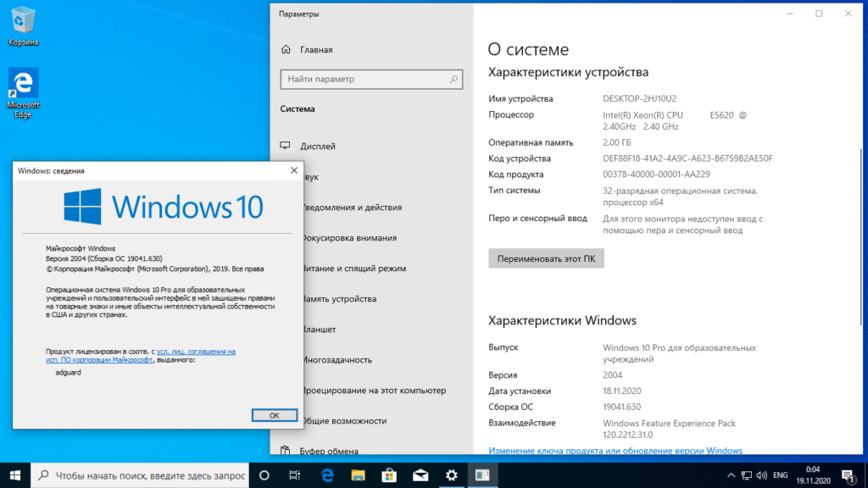Select device ID DEF88F18-41A2-4A9C-A623-B6759B2AE50F

[x=687, y=158]
